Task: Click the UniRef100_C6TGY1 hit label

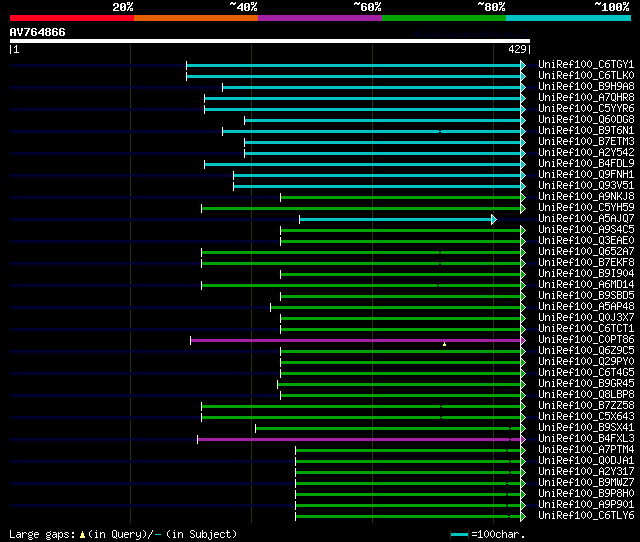Action: [586, 64]
